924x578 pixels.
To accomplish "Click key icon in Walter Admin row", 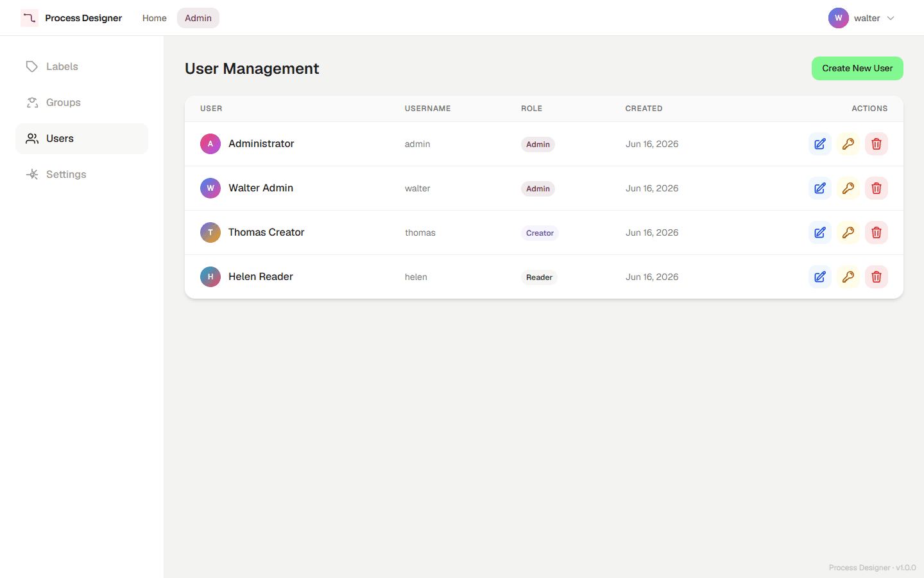I will click(848, 188).
